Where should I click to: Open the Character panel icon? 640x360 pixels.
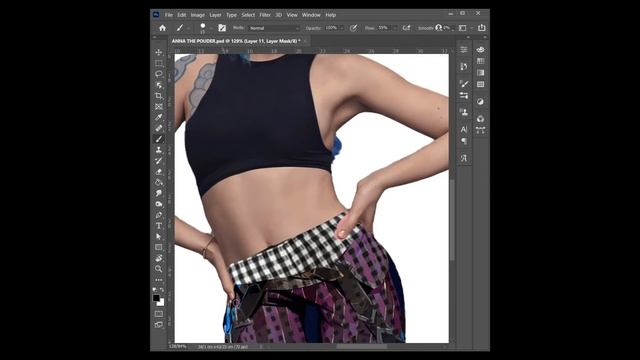pyautogui.click(x=464, y=129)
